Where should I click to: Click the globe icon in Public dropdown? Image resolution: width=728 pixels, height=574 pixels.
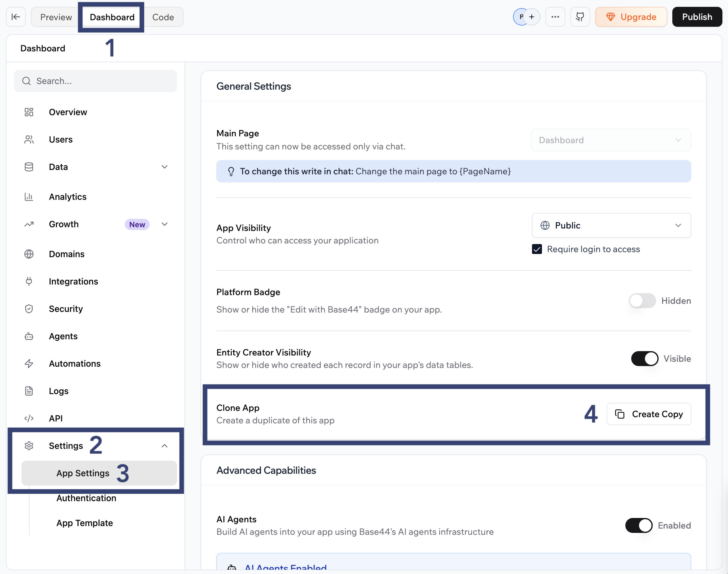545,225
